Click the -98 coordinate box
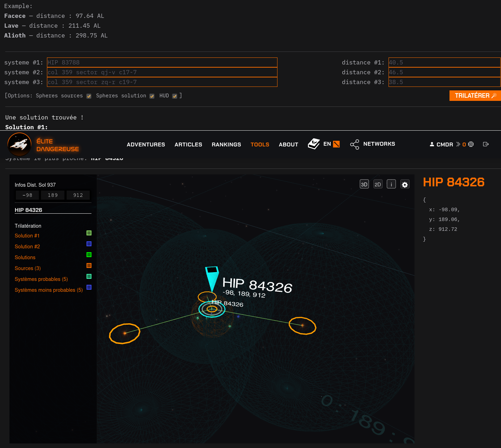 [x=27, y=195]
